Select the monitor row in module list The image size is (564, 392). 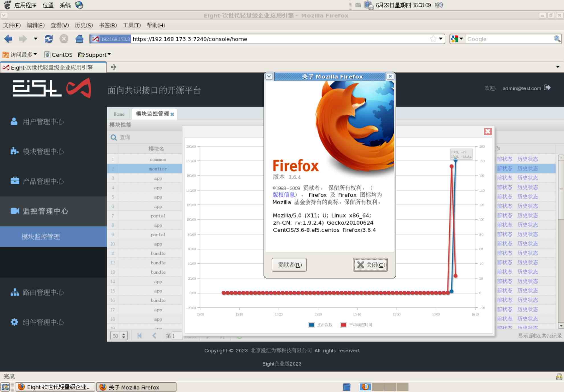pos(145,169)
